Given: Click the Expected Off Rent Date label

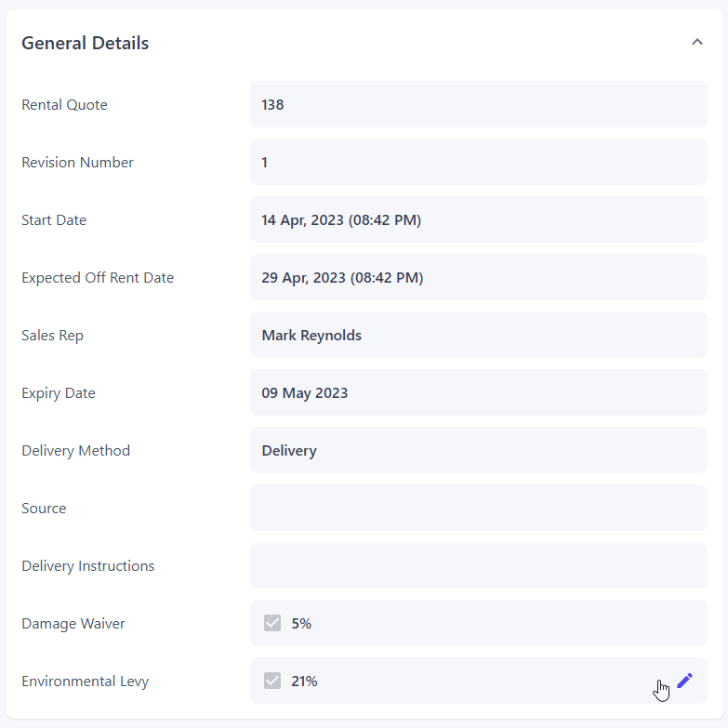Looking at the screenshot, I should [98, 277].
